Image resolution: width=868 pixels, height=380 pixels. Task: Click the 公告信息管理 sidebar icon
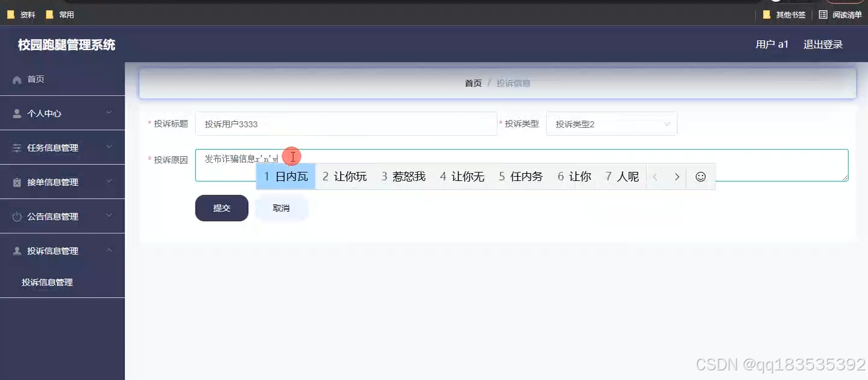coord(16,216)
